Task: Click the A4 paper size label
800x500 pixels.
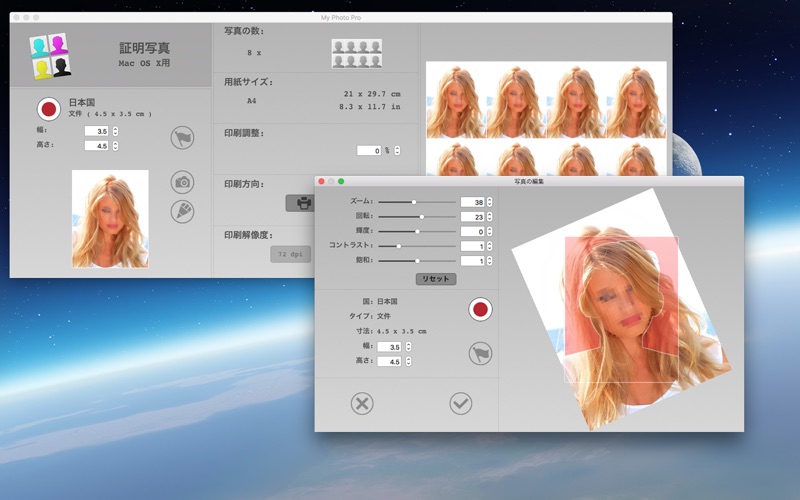Action: 252,101
